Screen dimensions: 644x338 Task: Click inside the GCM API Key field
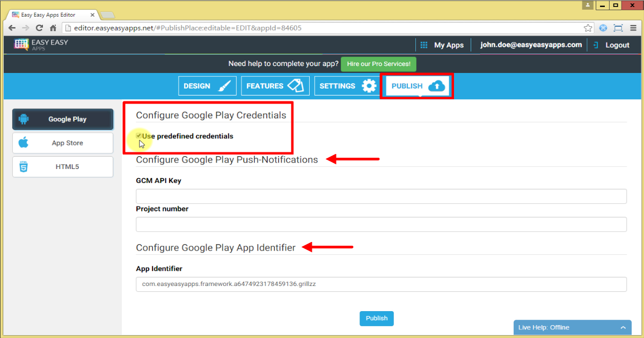coord(380,196)
